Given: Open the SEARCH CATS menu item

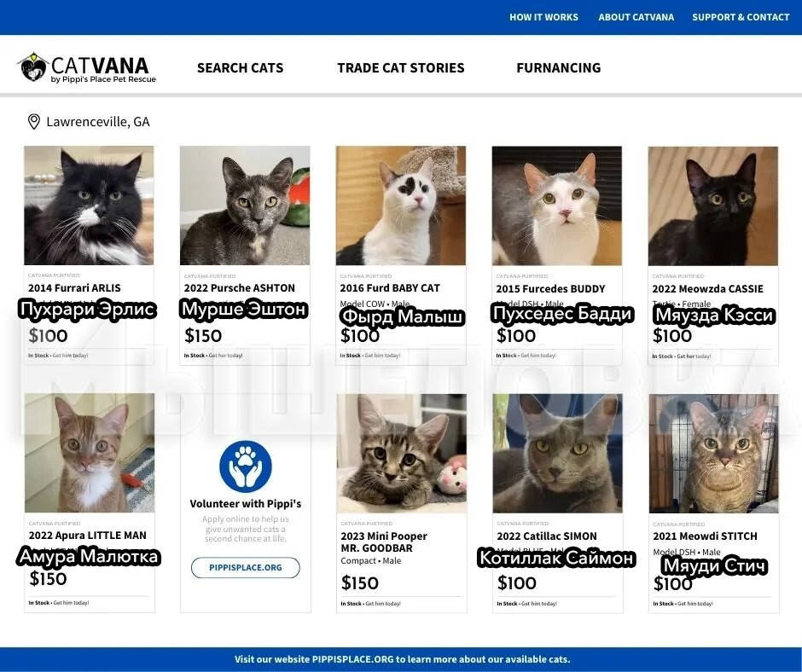Looking at the screenshot, I should click(x=240, y=67).
